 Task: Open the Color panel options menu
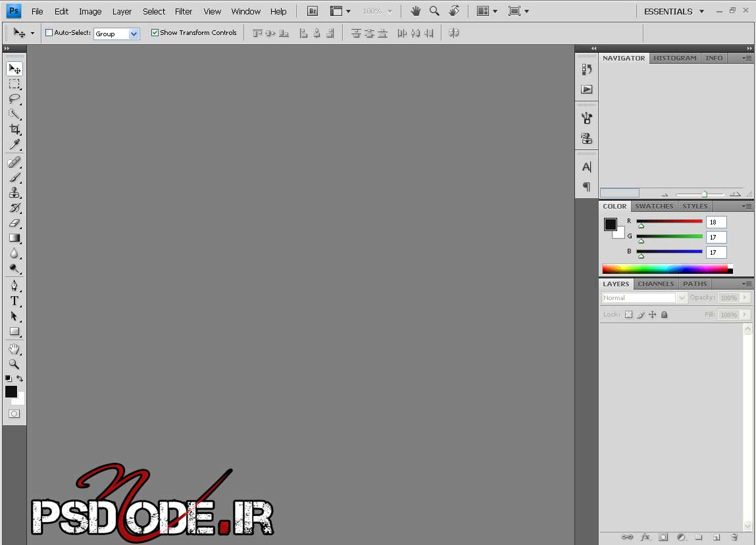747,206
